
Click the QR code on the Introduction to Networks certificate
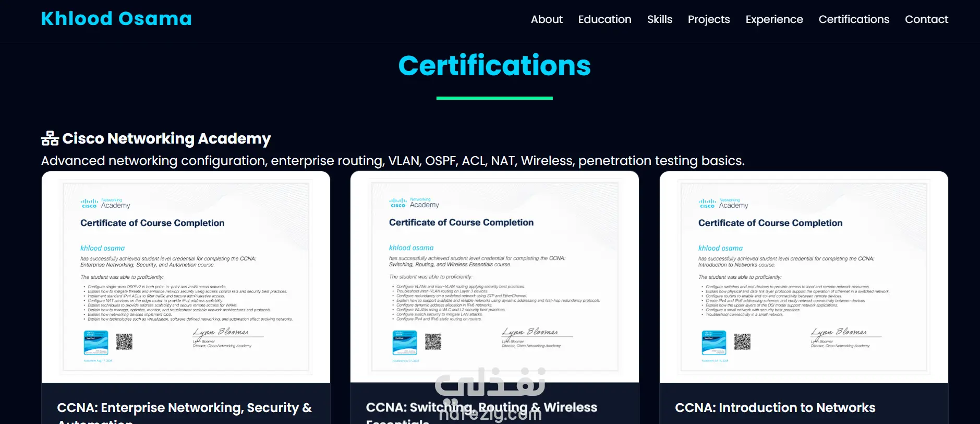pos(742,342)
